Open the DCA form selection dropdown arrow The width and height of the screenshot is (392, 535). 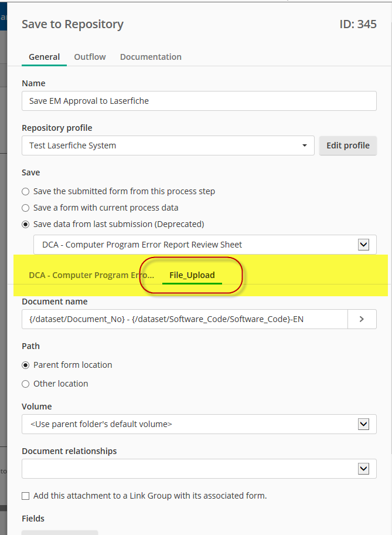click(364, 245)
